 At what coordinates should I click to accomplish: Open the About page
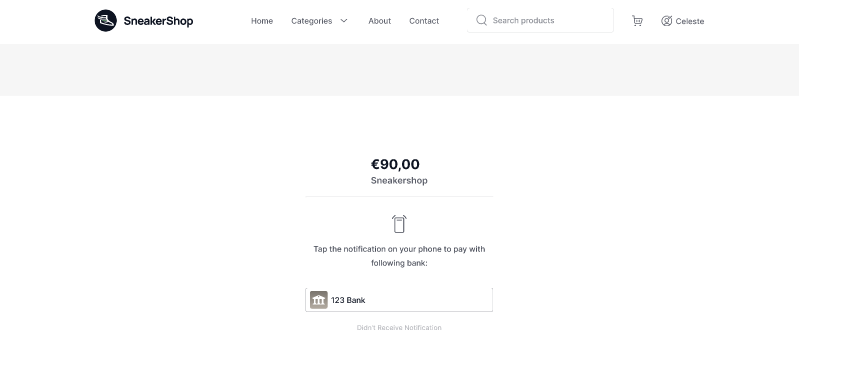point(379,21)
